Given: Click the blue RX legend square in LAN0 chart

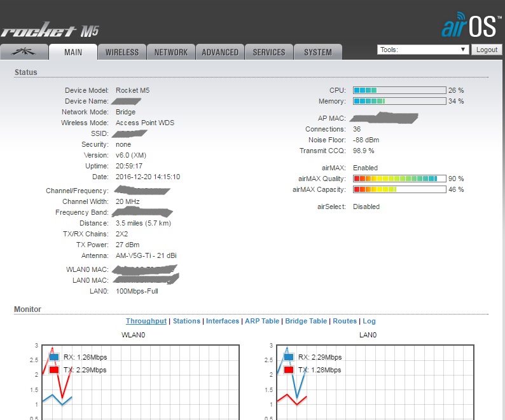Looking at the screenshot, I should (x=289, y=357).
